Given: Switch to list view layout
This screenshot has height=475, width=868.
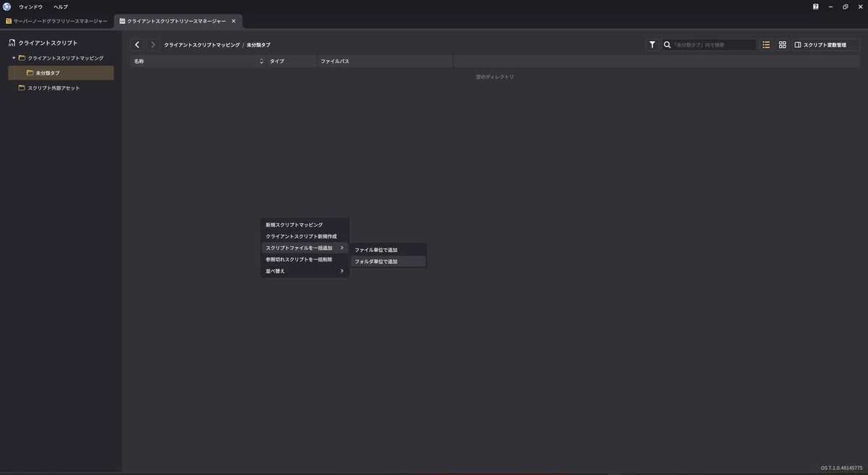Looking at the screenshot, I should [766, 45].
